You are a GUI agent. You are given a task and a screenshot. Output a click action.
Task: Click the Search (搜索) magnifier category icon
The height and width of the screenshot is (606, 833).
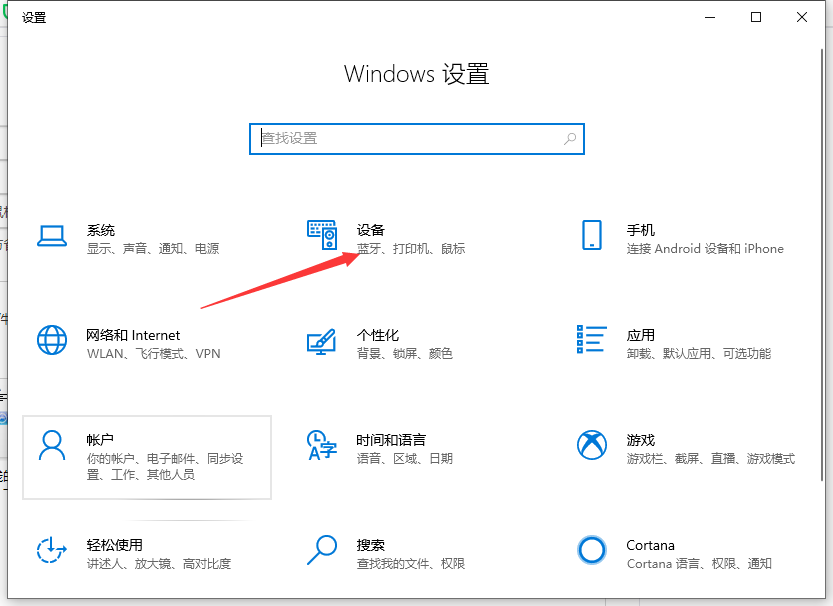pyautogui.click(x=321, y=550)
